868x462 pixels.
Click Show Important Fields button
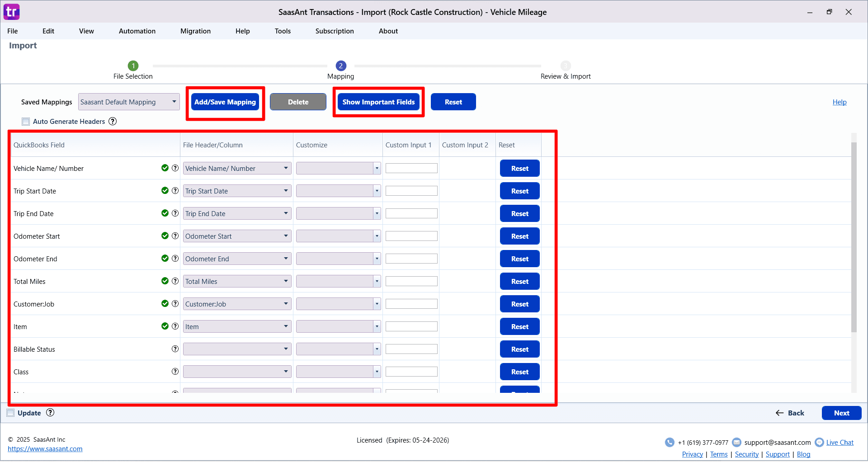pos(378,102)
